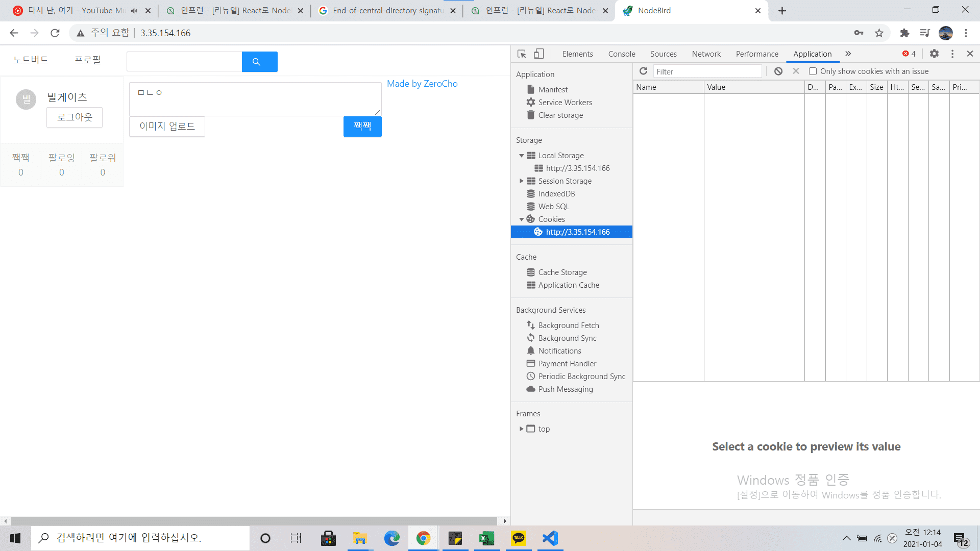Open the Chrome extensions puzzle icon

coord(904,33)
